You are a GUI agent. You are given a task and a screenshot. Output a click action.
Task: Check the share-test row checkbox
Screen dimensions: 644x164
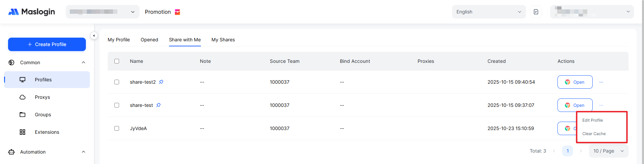[x=117, y=105]
